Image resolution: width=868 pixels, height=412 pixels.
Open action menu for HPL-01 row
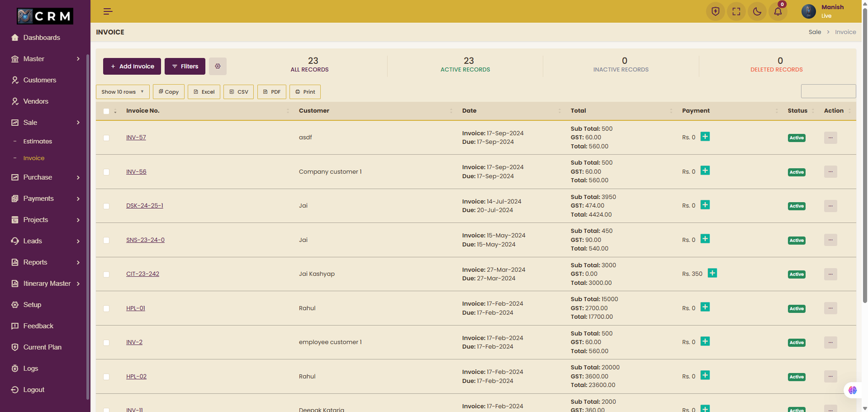(831, 308)
